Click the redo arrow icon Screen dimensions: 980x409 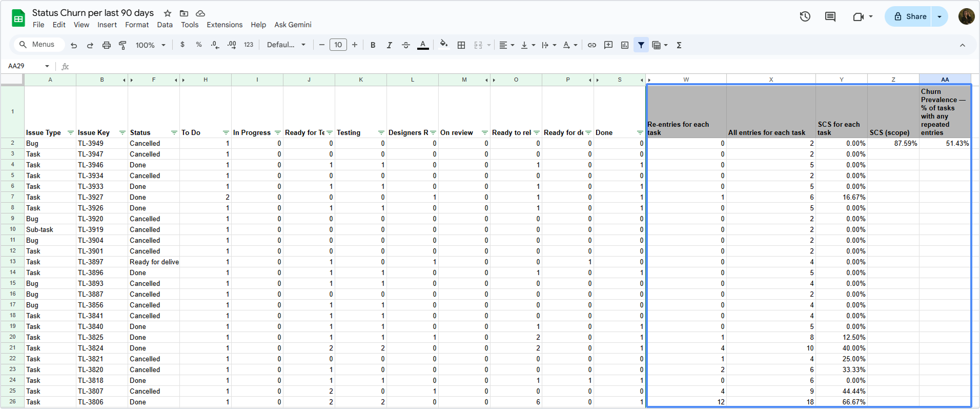(x=90, y=45)
